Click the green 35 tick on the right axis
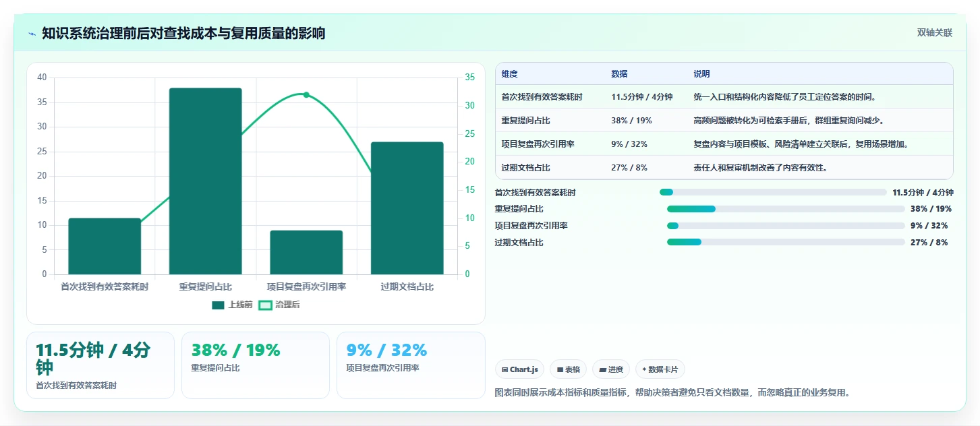This screenshot has height=426, width=980. (470, 78)
